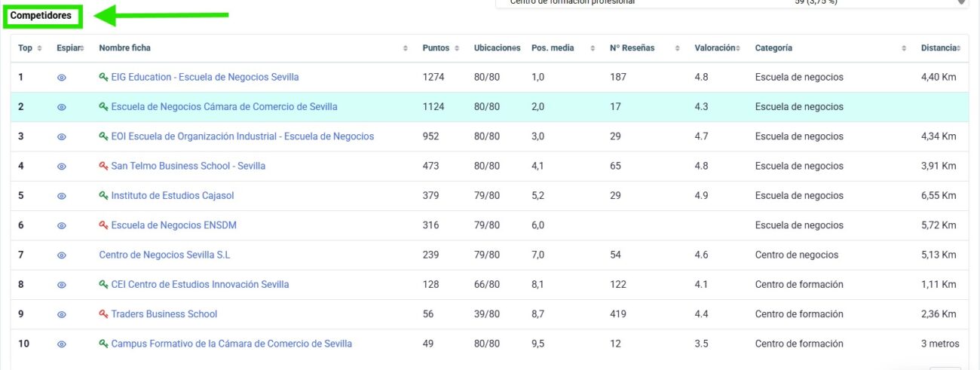Click the 3 metros distance cell

(940, 344)
